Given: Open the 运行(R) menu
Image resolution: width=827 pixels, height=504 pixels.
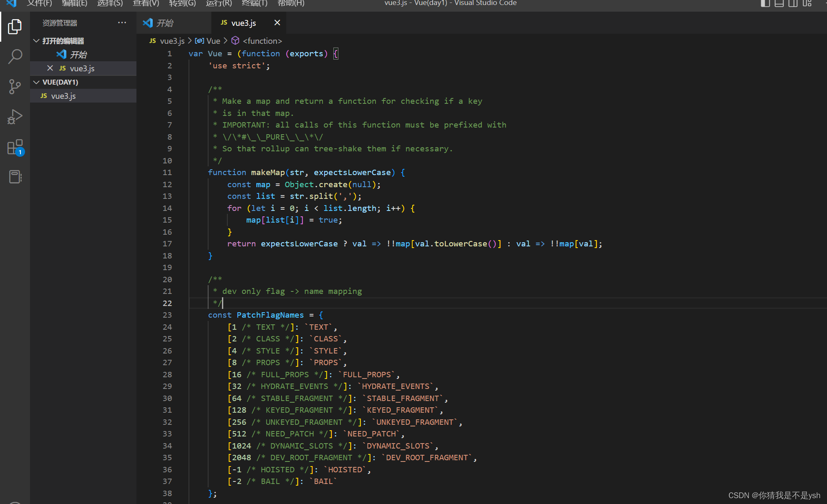Looking at the screenshot, I should click(219, 3).
